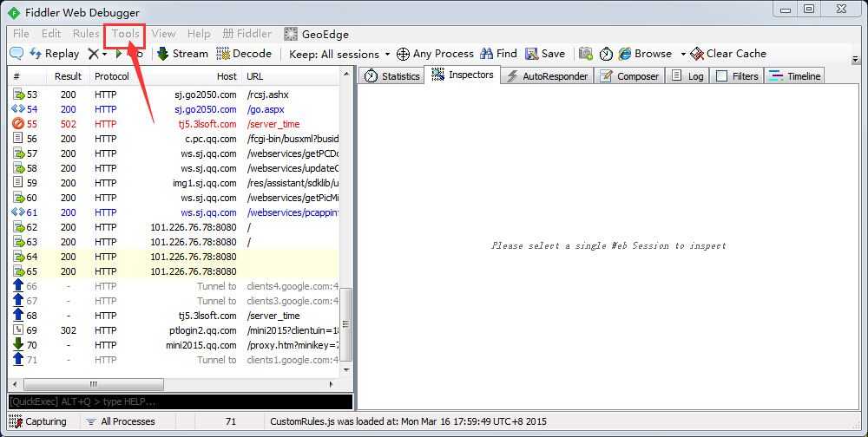The height and width of the screenshot is (437, 868).
Task: Click the up arrow icon of session 66
Action: coord(17,285)
